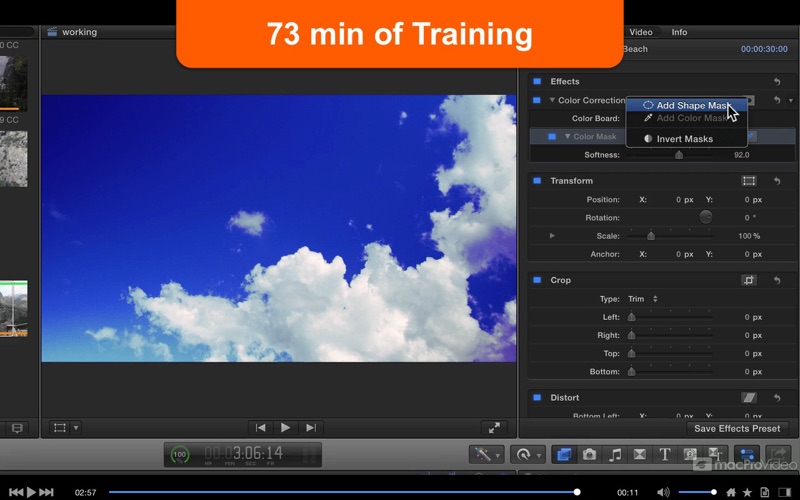Open the Transitions browser icon
This screenshot has height=500, width=800.
click(x=639, y=454)
